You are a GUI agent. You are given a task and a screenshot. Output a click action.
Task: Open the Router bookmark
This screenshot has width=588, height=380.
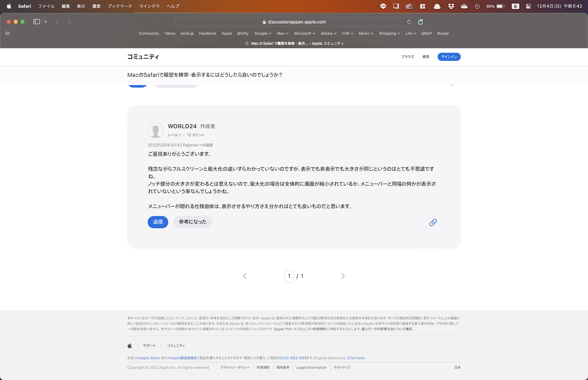443,33
